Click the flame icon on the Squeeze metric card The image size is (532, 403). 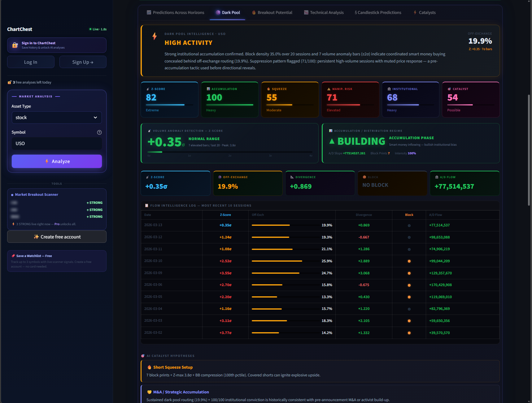(268, 89)
